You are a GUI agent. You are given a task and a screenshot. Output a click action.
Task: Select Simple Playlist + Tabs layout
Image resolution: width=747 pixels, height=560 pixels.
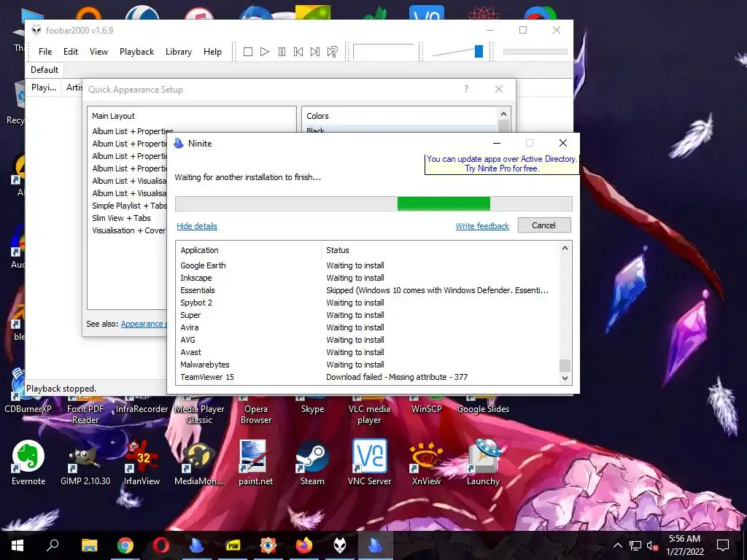[x=129, y=206]
